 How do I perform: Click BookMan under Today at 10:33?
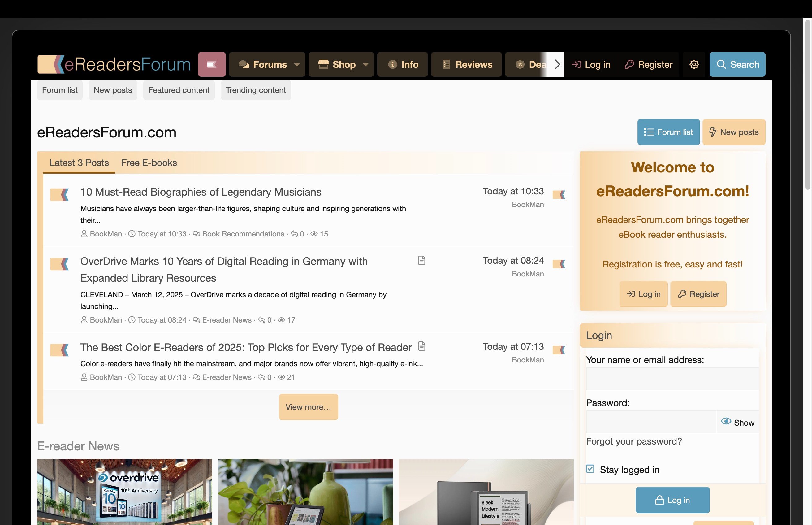tap(528, 205)
